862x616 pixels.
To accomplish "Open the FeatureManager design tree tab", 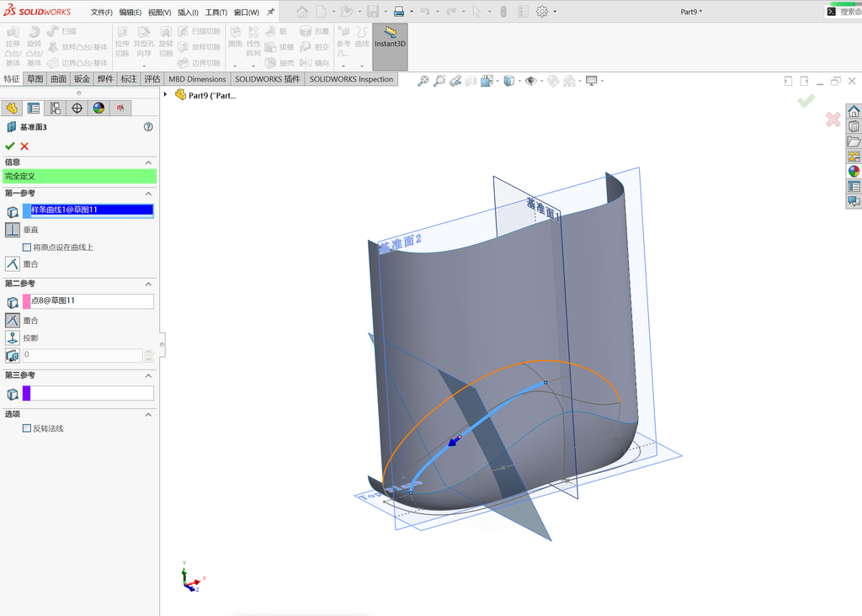I will 12,109.
